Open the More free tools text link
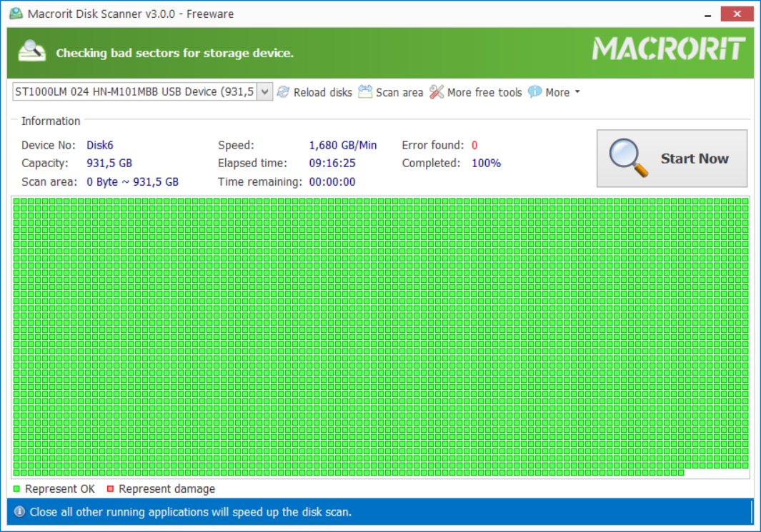This screenshot has height=532, width=761. (484, 92)
